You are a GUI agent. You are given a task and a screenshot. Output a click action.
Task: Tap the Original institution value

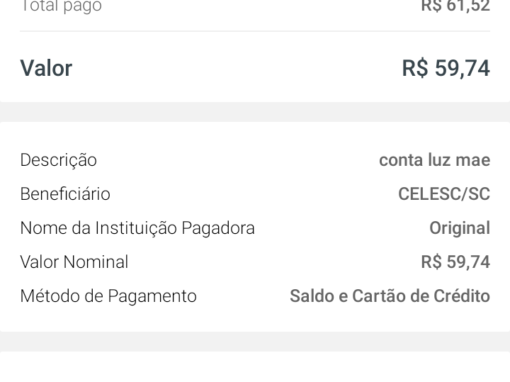point(460,229)
